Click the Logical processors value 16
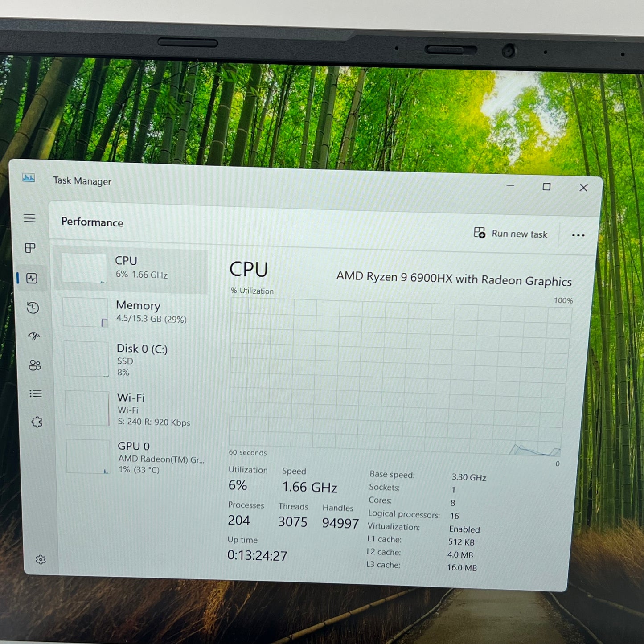The height and width of the screenshot is (644, 644). coord(455,516)
